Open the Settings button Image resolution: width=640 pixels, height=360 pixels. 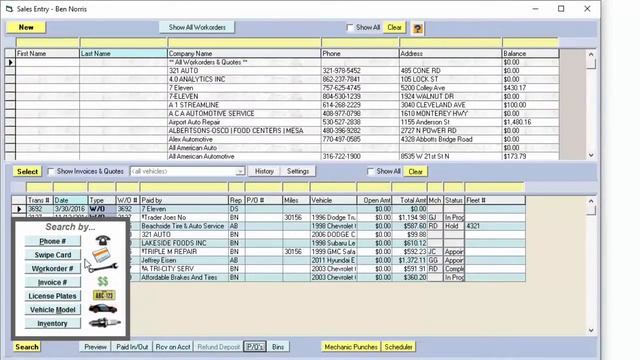298,171
